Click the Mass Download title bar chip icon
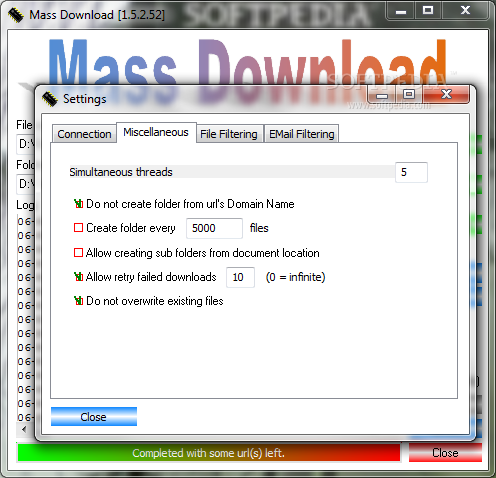This screenshot has width=496, height=478. [16, 15]
